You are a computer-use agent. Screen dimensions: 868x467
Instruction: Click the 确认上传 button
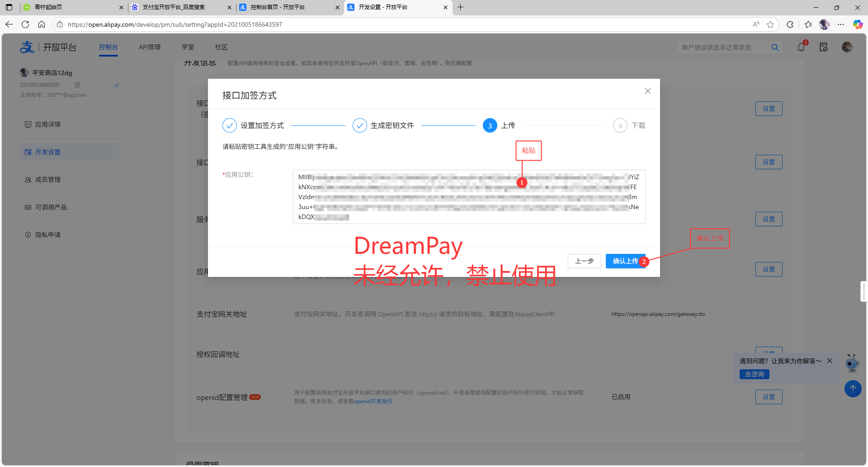(625, 261)
